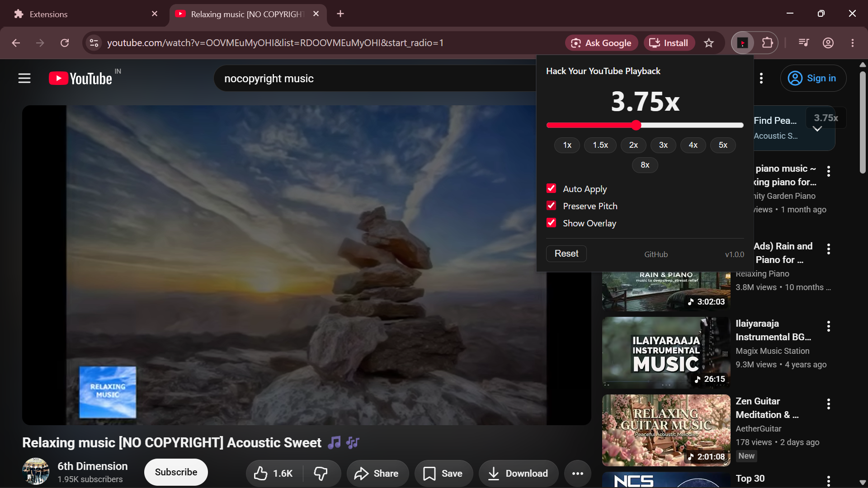Open a new browser tab
The height and width of the screenshot is (488, 868).
coord(340,14)
